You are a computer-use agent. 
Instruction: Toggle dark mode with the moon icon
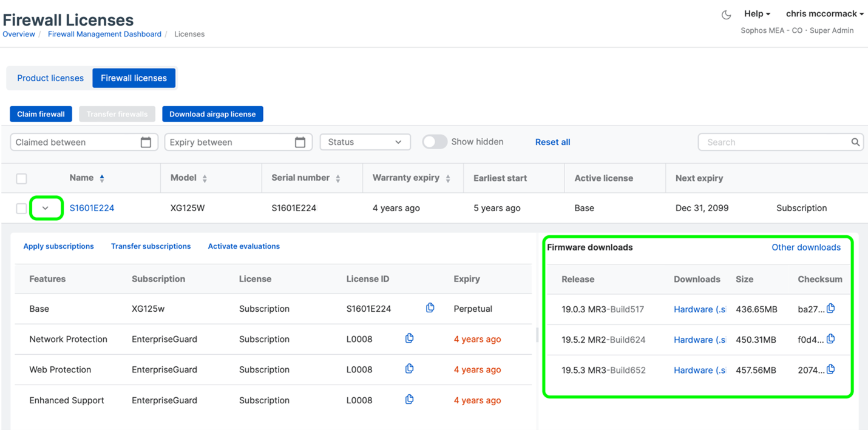[x=726, y=13]
